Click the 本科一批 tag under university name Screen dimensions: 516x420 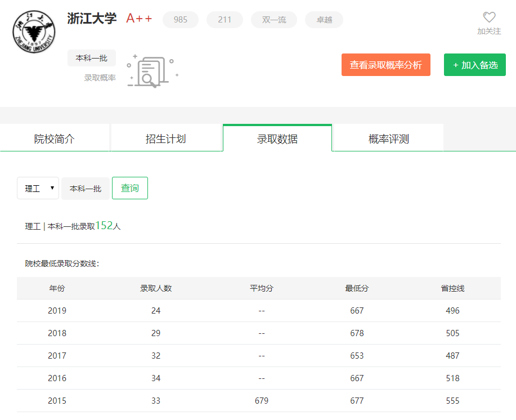coord(92,58)
